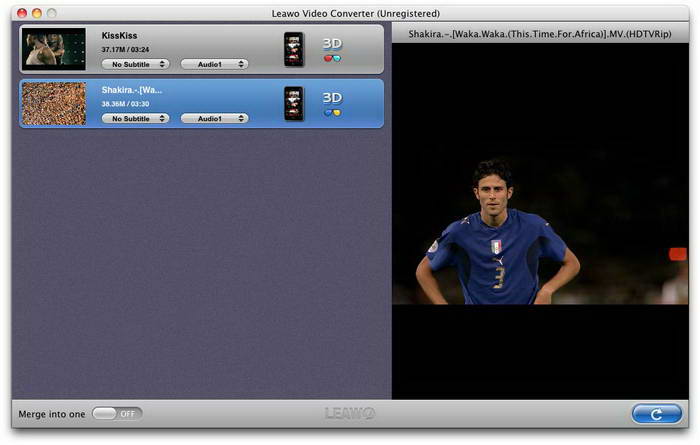Click 3D settings icon for KissKiss
Screen dimensions: 700x445
(332, 49)
